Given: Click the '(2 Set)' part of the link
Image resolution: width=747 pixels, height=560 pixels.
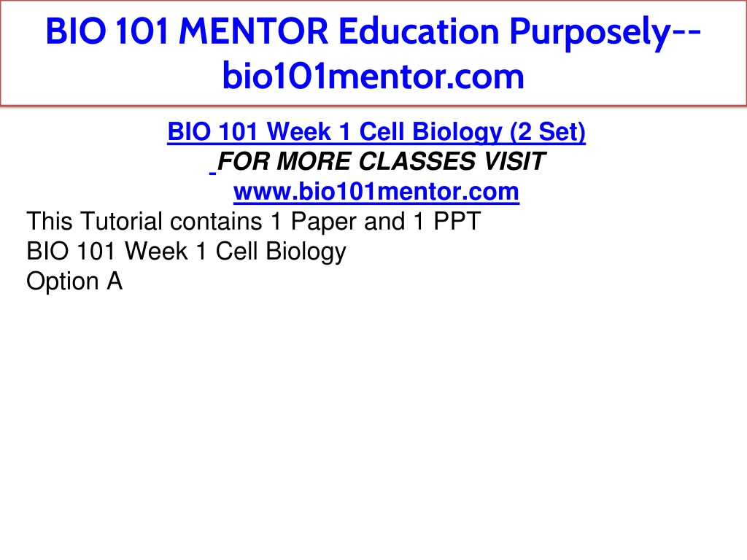Looking at the screenshot, I should coord(547,132).
